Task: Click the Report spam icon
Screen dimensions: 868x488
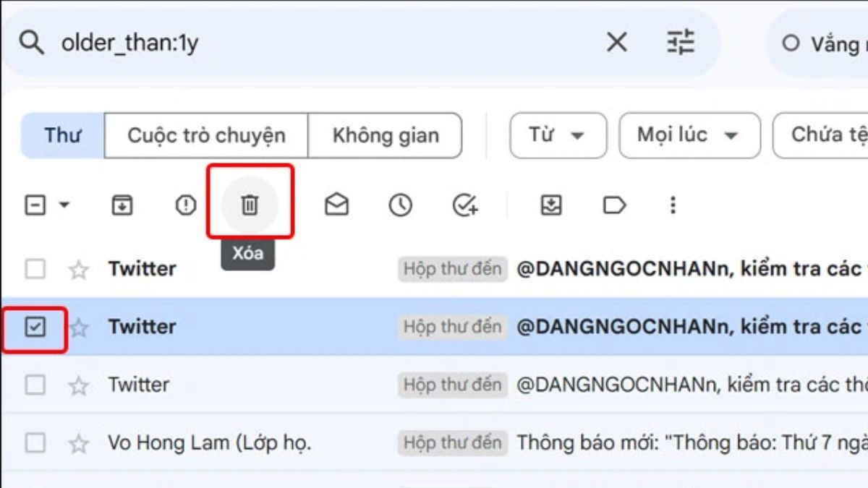Action: [x=185, y=205]
